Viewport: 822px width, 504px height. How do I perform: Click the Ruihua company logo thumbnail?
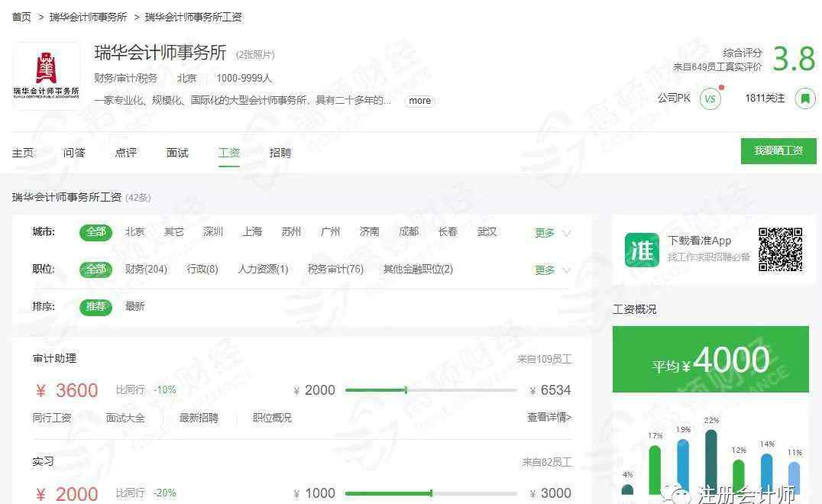click(46, 76)
